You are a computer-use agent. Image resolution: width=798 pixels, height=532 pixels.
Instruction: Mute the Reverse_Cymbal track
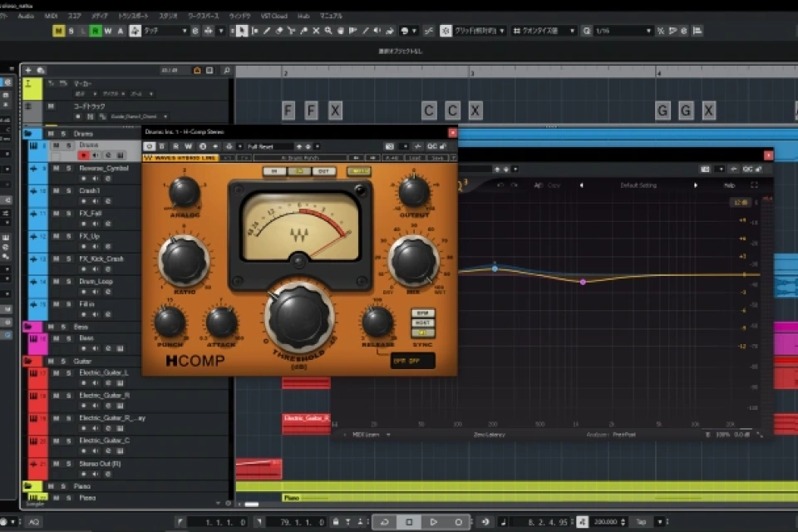click(x=57, y=168)
